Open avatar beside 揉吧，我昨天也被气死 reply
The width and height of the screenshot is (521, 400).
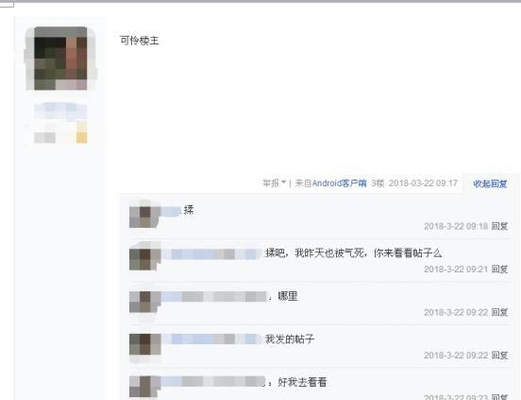(145, 257)
